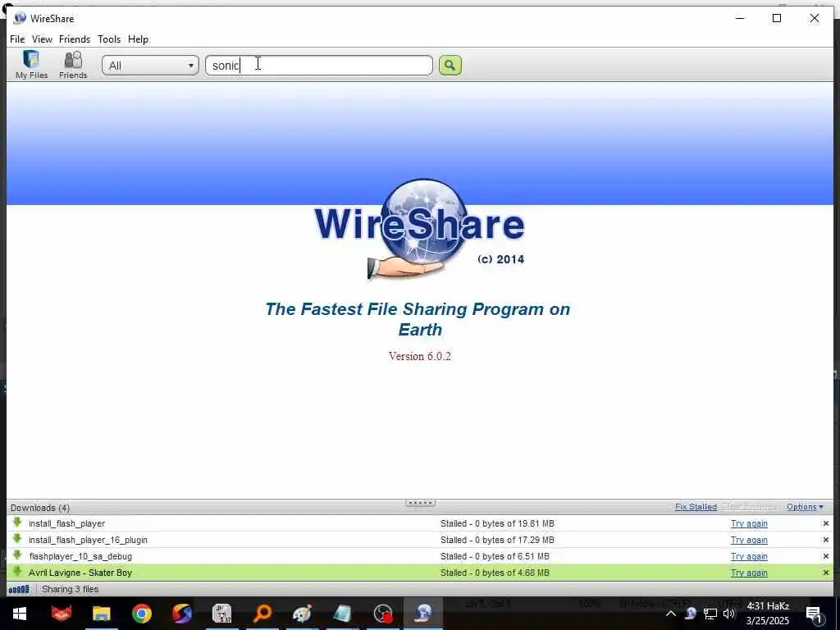Click the downloads panel resize handle dots
The height and width of the screenshot is (630, 840).
(x=421, y=503)
